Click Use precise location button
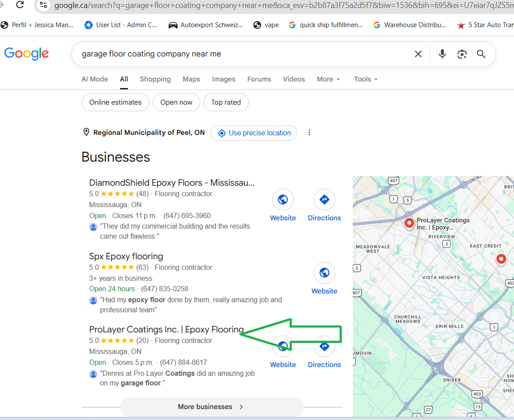 (x=254, y=133)
